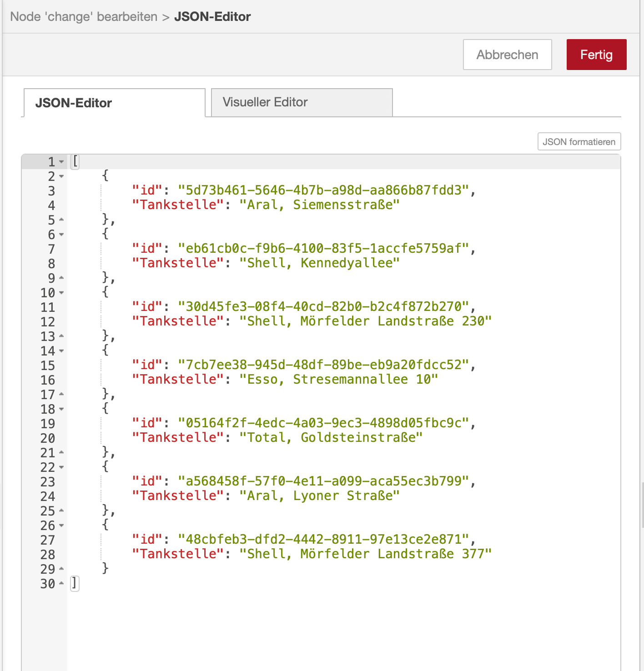Click the JSON-Editor breadcrumb title

[x=212, y=17]
